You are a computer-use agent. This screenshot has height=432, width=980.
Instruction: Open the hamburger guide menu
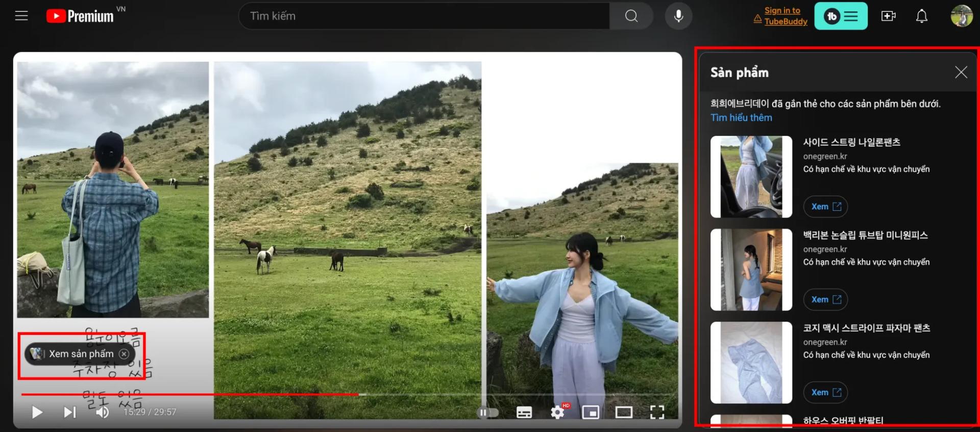pos(21,16)
